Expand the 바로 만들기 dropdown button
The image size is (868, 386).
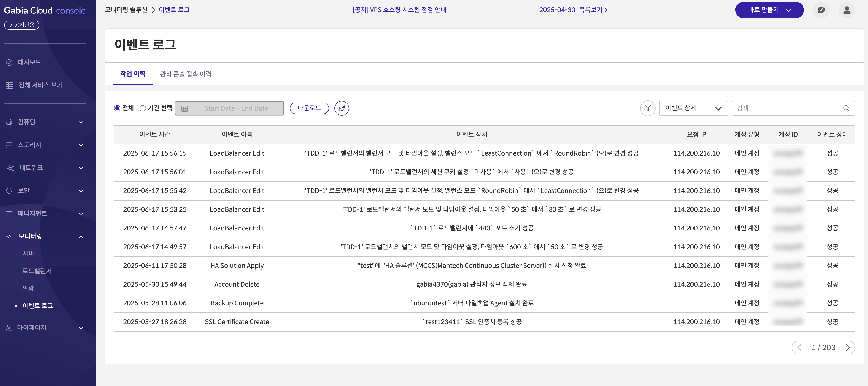(769, 10)
